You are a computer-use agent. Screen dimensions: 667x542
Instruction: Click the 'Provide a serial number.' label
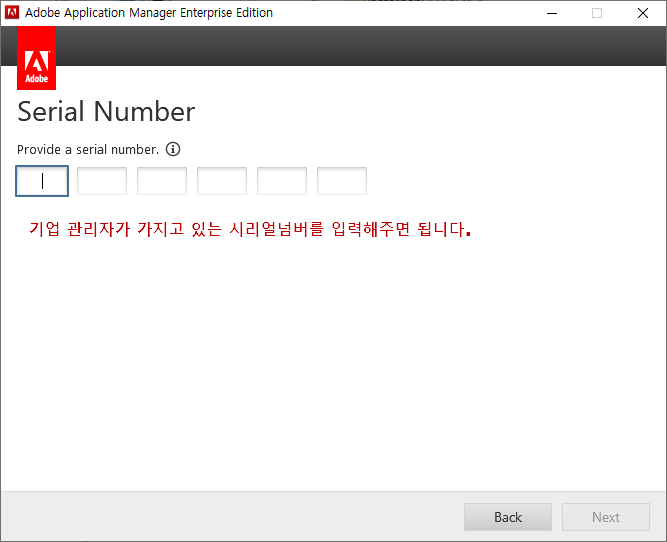point(88,150)
